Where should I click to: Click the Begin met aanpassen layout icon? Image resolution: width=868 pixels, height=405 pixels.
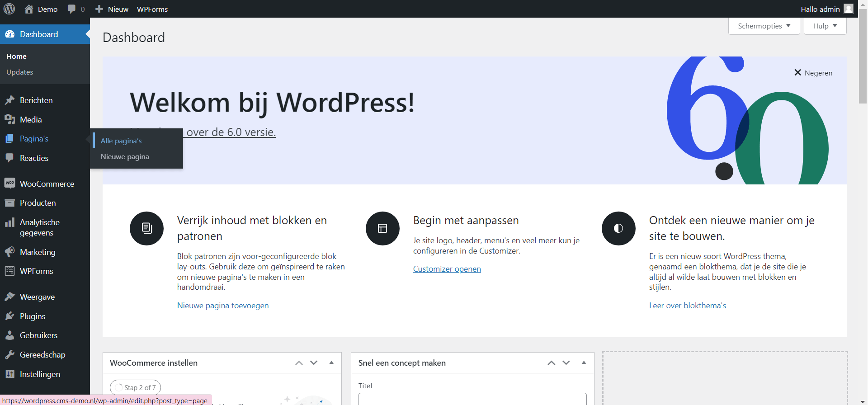tap(382, 228)
